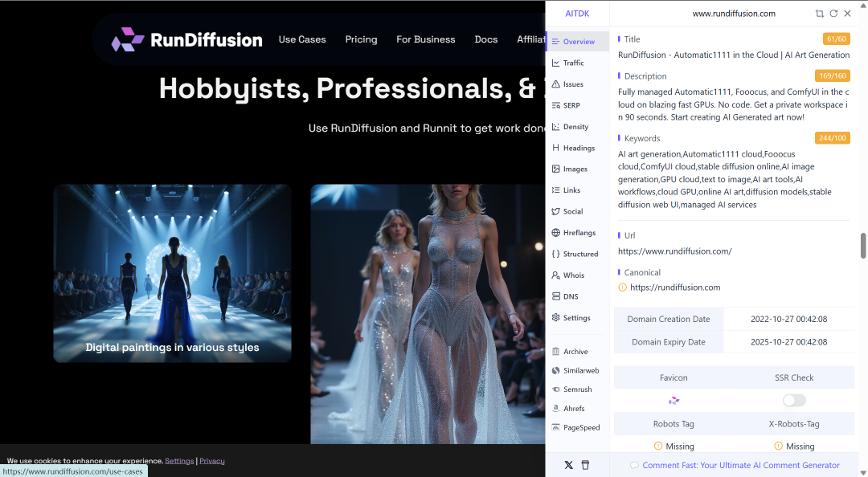Open Use Cases in site navigation
Viewport: 868px width, 477px height.
pos(302,39)
